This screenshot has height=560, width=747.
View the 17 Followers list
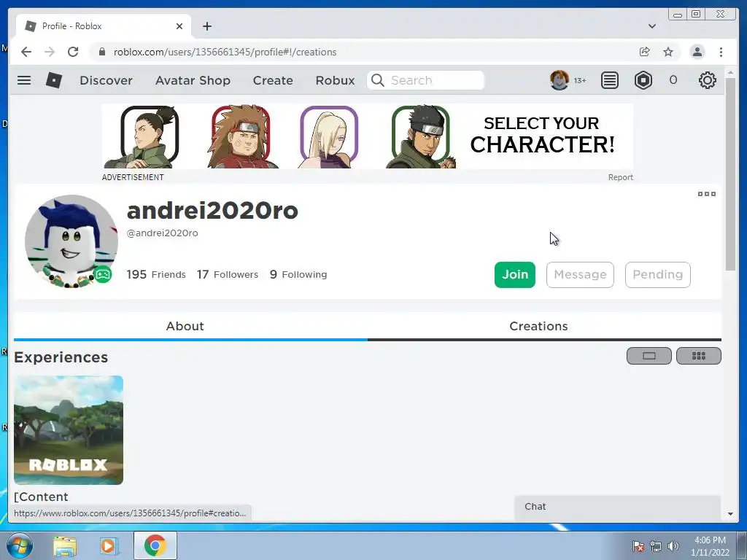click(228, 274)
